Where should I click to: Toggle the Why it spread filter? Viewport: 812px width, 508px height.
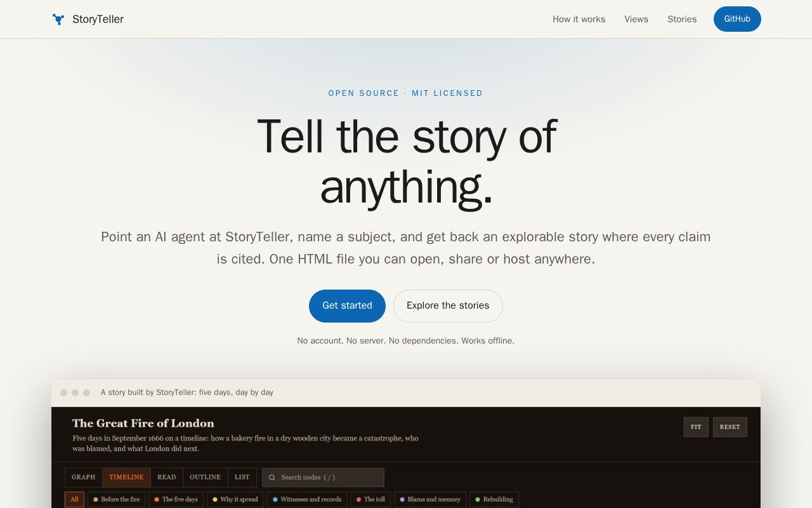click(235, 499)
